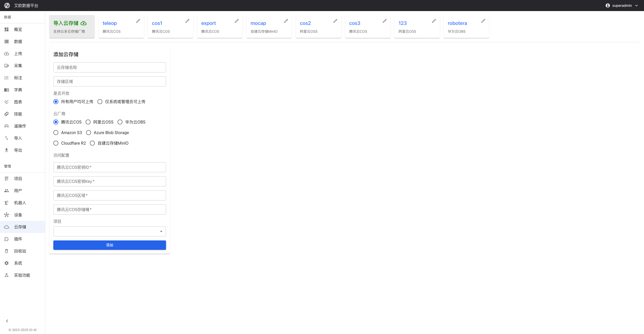
Task: Click the blue 添加 button
Action: point(110,245)
